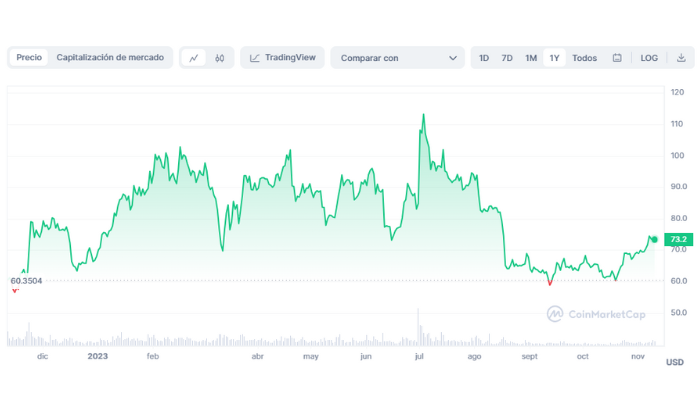Click the 100 value on price axis
Screen dimensions: 700x400
pyautogui.click(x=677, y=155)
